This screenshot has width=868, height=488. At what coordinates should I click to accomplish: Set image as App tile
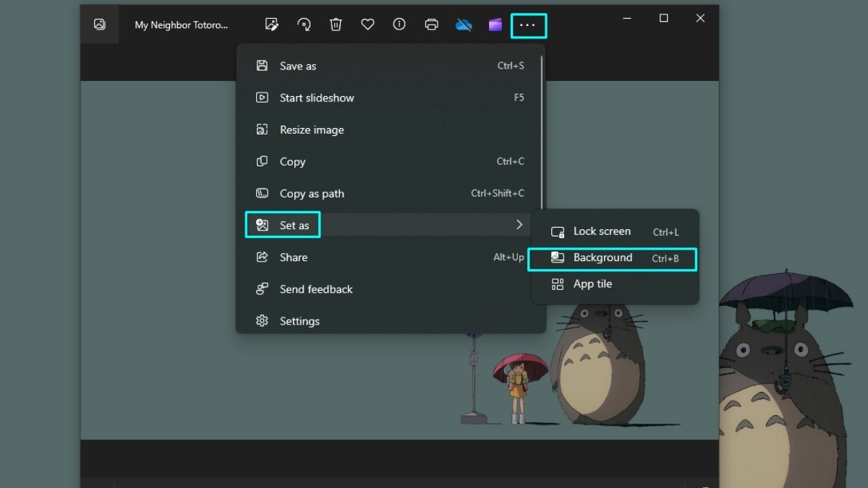[x=615, y=284]
